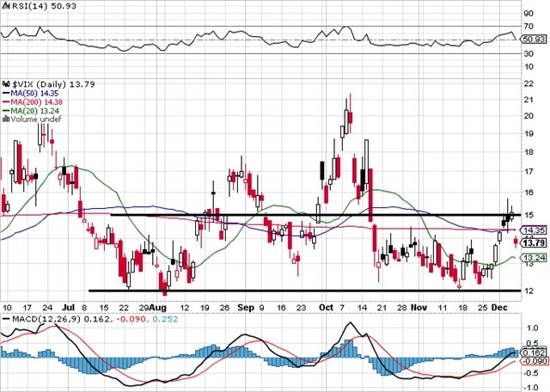Select the MACD(12,26,9) panel label
550x392 pixels.
pyautogui.click(x=40, y=319)
